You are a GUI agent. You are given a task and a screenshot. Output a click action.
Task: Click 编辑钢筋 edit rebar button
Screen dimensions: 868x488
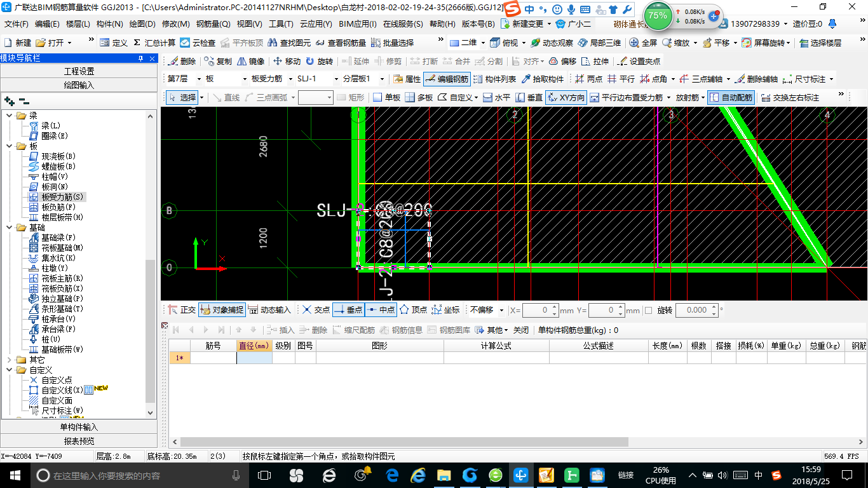click(447, 79)
